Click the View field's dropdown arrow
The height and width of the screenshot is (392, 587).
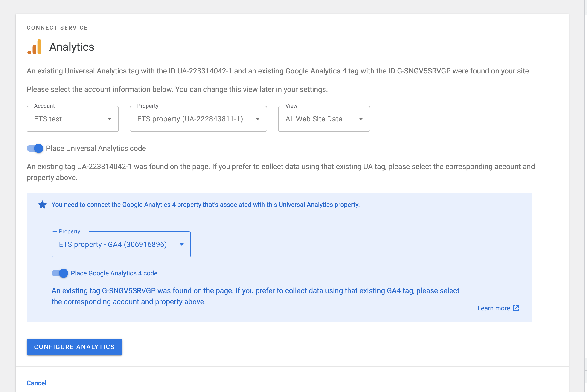360,119
